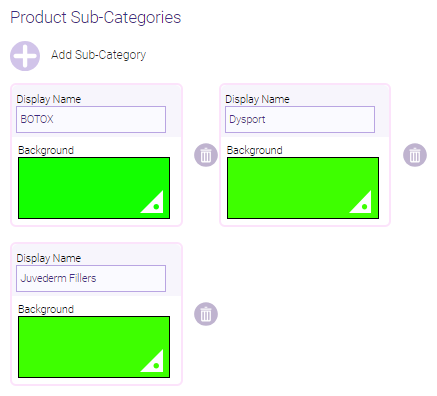This screenshot has width=437, height=396.
Task: Delete the Dysport sub-category with trash icon
Action: (415, 155)
